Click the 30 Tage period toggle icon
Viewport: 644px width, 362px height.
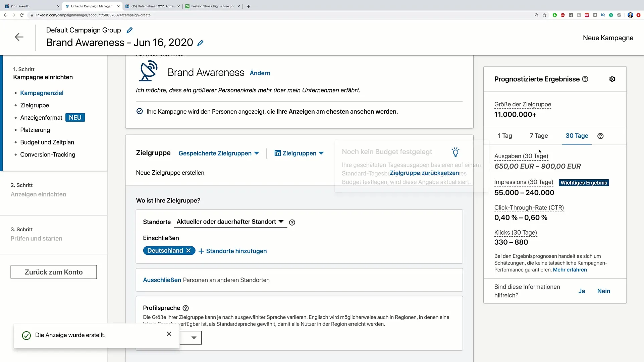pyautogui.click(x=577, y=136)
